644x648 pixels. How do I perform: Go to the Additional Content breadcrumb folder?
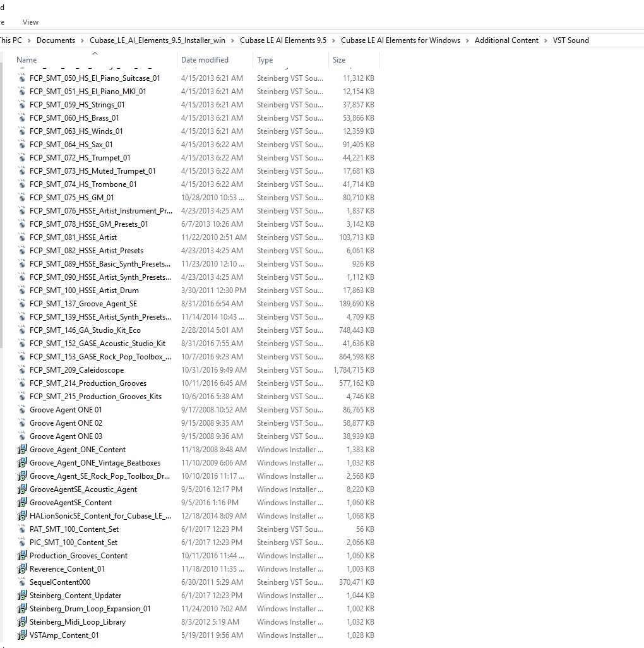(x=506, y=40)
